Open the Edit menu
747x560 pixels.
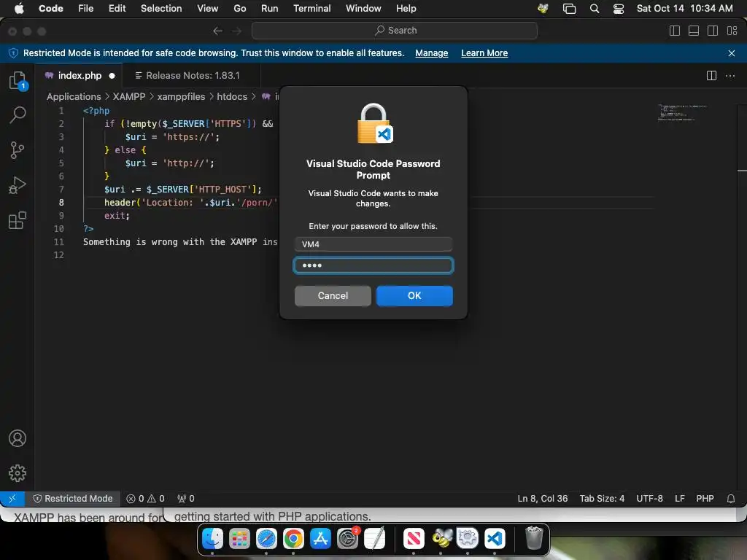click(x=117, y=9)
